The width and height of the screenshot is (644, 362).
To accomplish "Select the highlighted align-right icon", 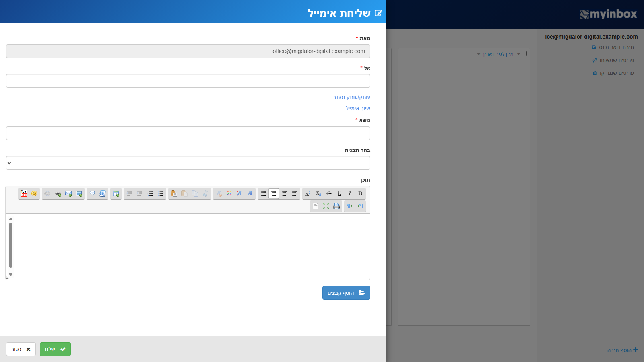I will 274,193.
